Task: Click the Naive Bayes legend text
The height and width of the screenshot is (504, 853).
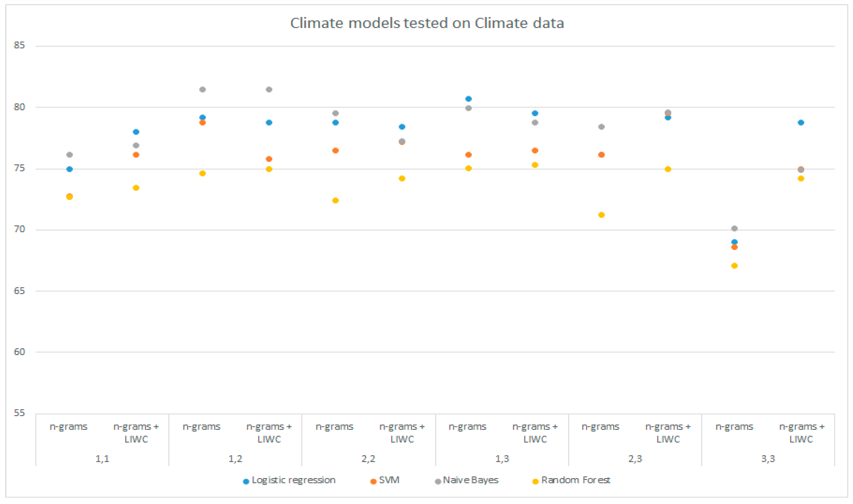Action: tap(470, 480)
